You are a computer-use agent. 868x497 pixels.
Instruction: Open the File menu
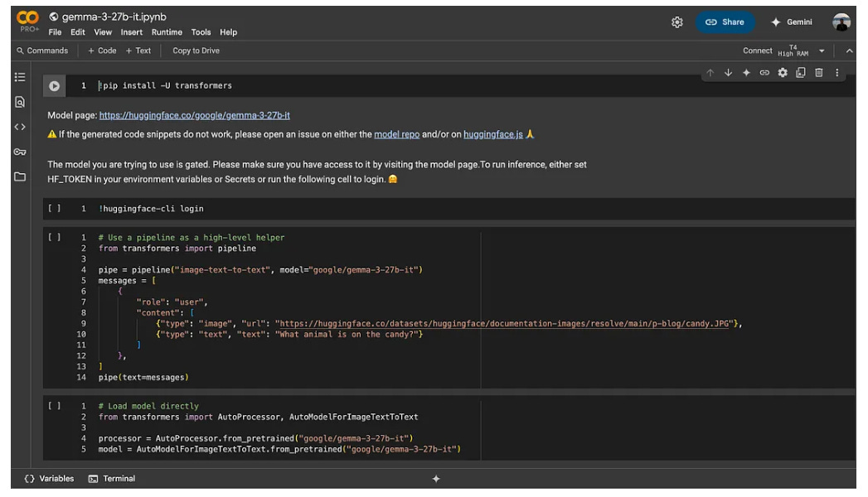(55, 32)
